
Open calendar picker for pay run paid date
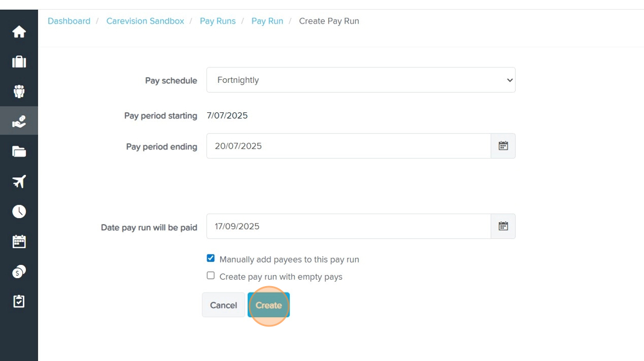[503, 226]
